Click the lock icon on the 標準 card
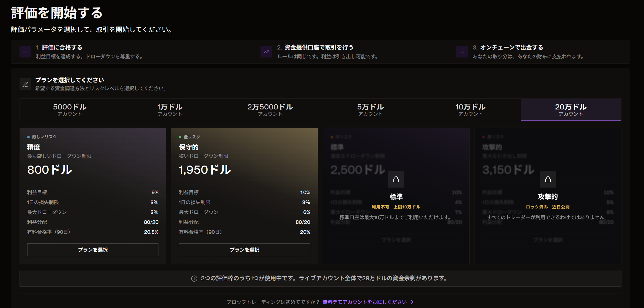This screenshot has height=308, width=644. (x=396, y=179)
